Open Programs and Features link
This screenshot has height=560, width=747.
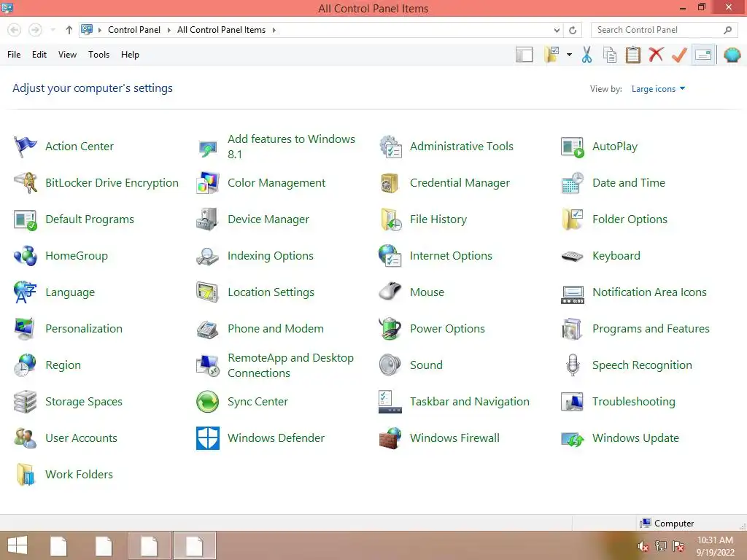[x=651, y=329]
